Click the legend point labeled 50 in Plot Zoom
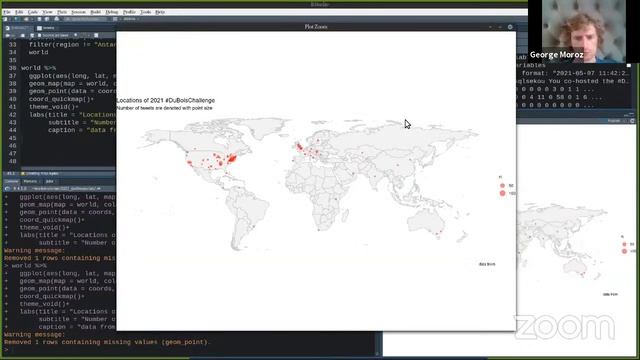Viewport: 640px width, 360px height. click(502, 186)
